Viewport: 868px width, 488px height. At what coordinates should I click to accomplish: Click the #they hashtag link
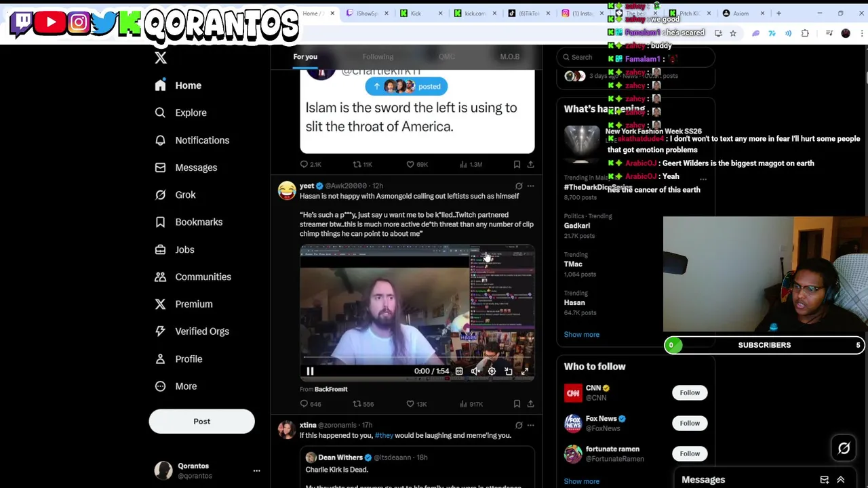pos(384,435)
